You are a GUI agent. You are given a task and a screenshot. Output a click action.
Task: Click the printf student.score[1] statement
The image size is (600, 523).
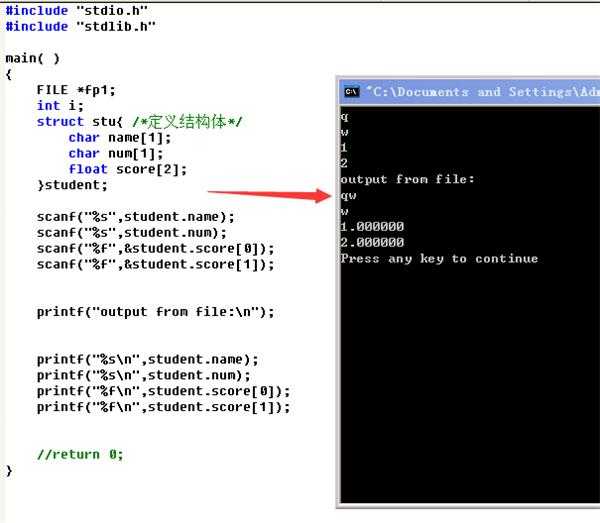(163, 407)
